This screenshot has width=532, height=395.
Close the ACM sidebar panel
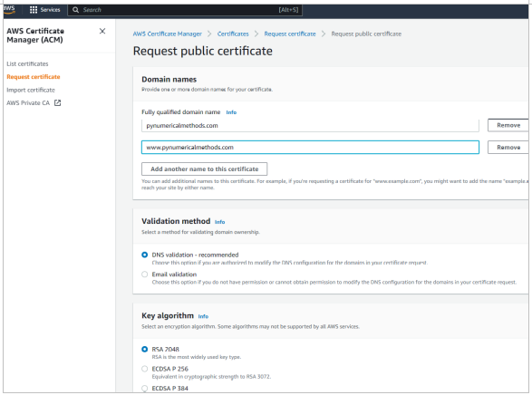click(x=102, y=31)
